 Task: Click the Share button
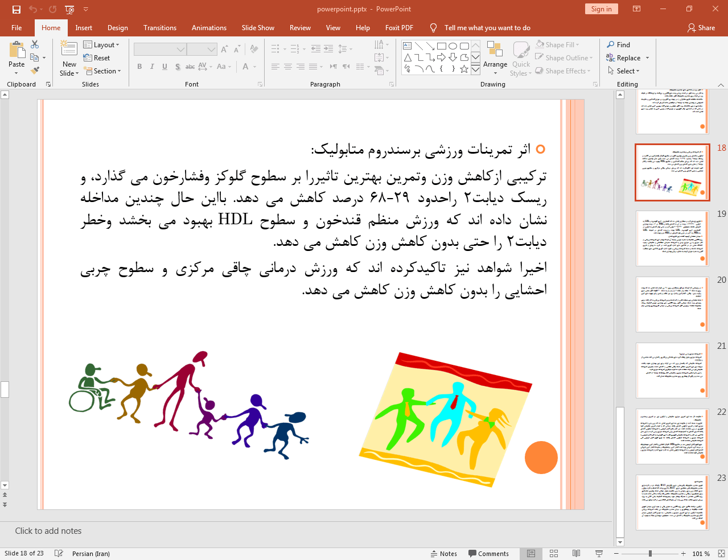pyautogui.click(x=701, y=28)
